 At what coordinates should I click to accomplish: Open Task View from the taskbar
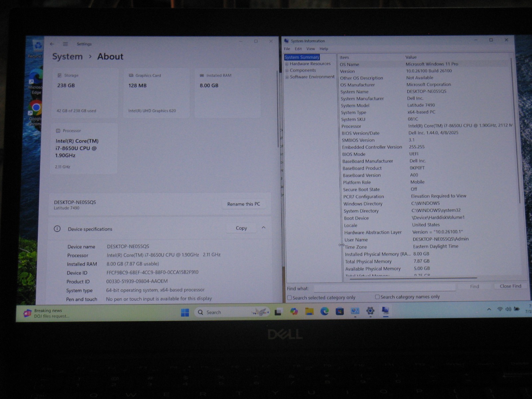point(278,312)
